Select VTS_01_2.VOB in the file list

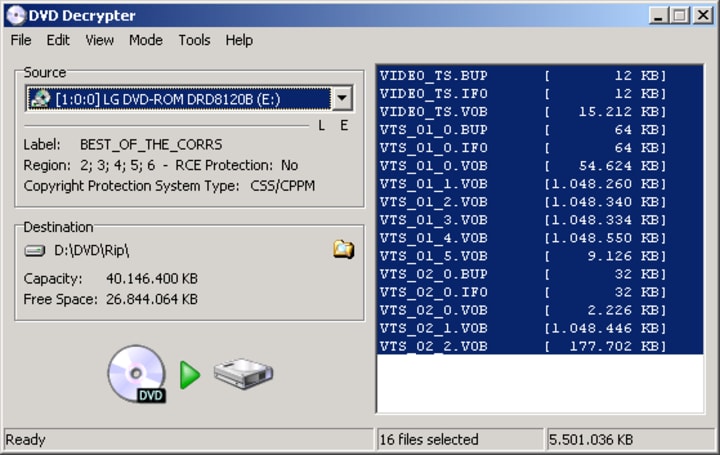pyautogui.click(x=540, y=202)
